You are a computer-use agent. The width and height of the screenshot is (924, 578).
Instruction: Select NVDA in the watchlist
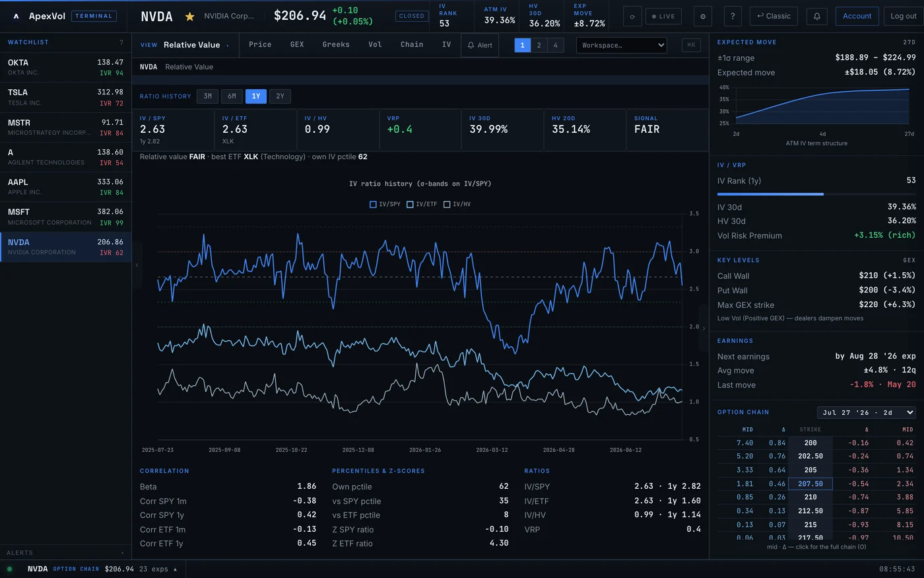point(65,247)
